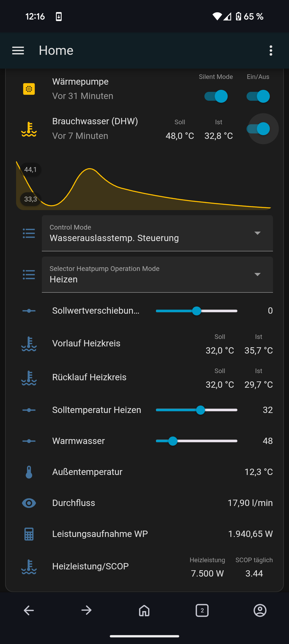Click the Solltemperatur Heizen slider handle
Image resolution: width=289 pixels, height=644 pixels.
pos(200,410)
